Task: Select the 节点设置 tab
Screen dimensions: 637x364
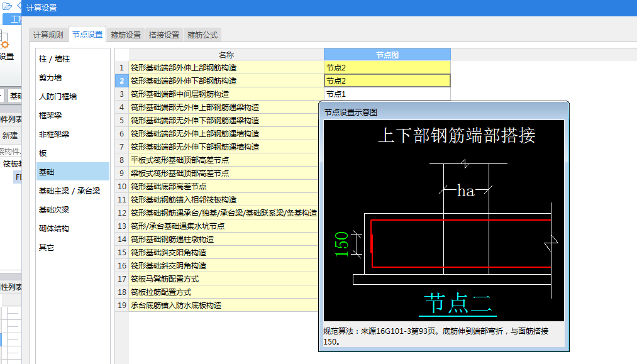Action: click(x=87, y=35)
